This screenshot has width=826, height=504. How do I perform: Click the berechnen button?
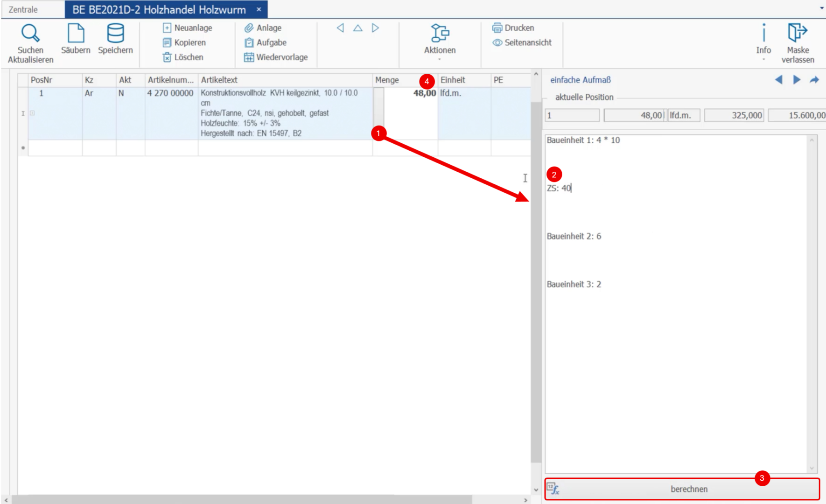[682, 489]
